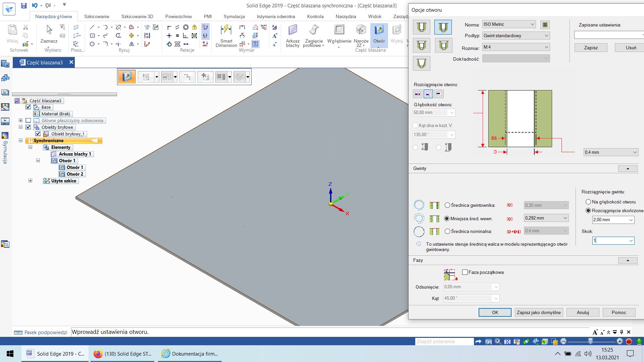Image resolution: width=644 pixels, height=362 pixels.
Task: Switch to the PMI ribbon tab
Action: coord(208,16)
